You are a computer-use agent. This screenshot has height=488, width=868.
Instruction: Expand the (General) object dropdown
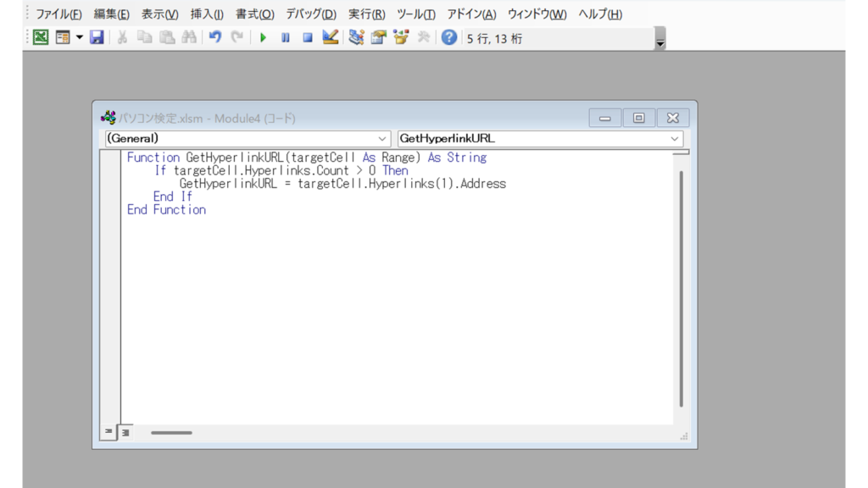tap(381, 138)
